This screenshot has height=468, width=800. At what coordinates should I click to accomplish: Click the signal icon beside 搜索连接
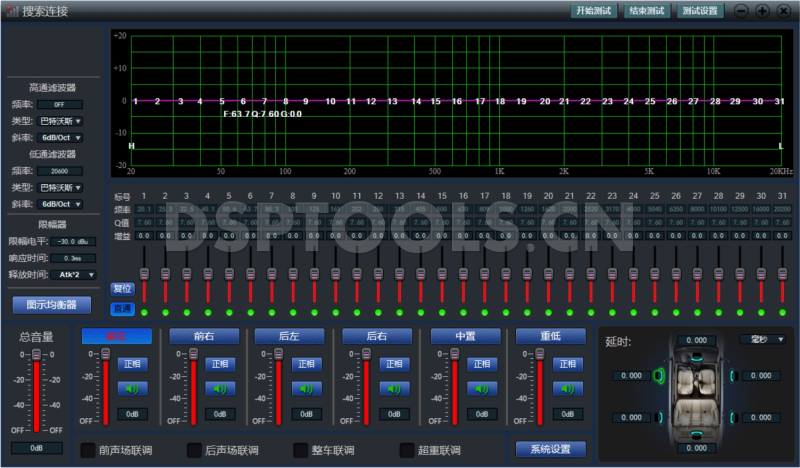(x=13, y=11)
